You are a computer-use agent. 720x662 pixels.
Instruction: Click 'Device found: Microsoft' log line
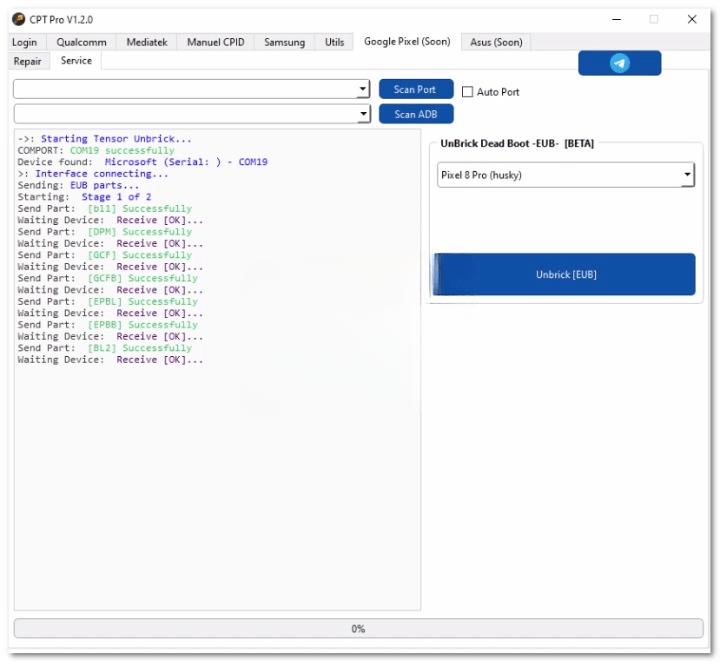click(x=142, y=162)
